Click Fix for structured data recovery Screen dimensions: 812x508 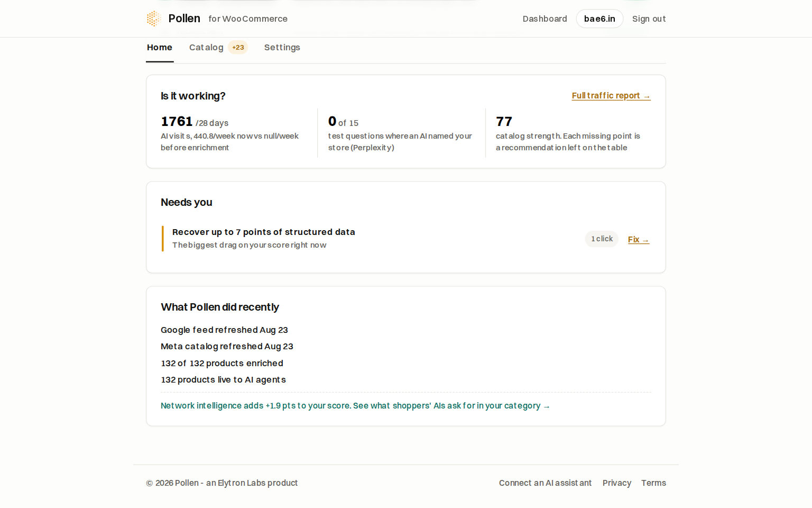point(639,239)
